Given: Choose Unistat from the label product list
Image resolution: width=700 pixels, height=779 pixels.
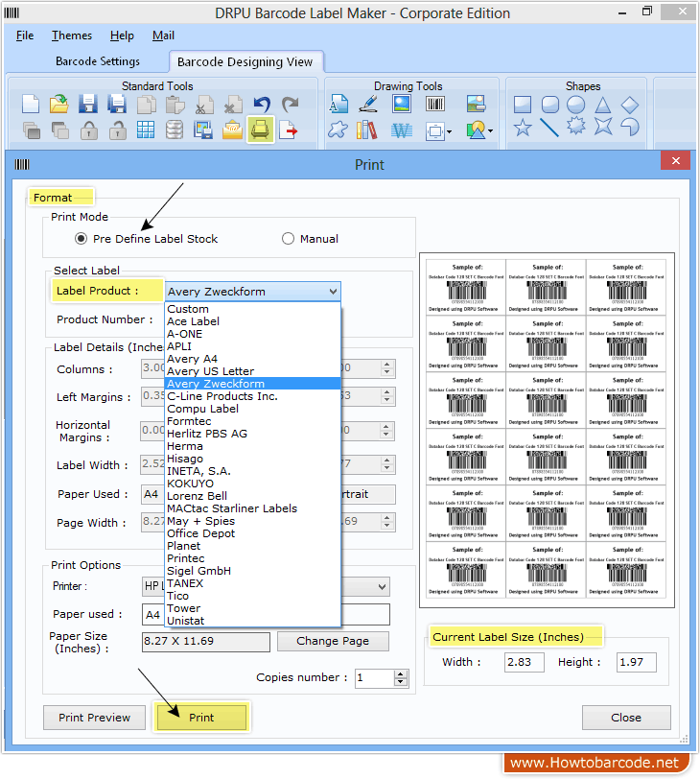Looking at the screenshot, I should tap(253, 621).
